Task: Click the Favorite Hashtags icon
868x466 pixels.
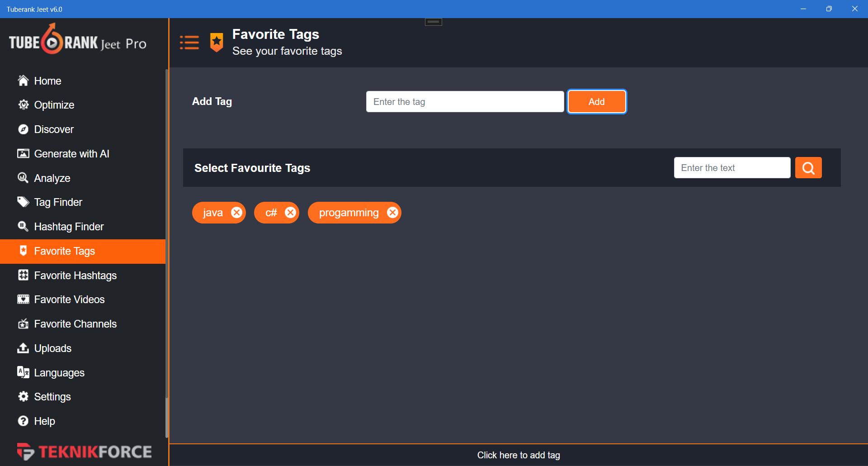Action: (23, 275)
